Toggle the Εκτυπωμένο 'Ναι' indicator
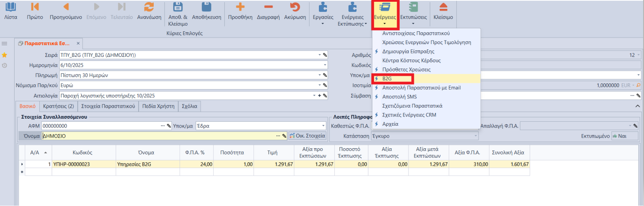 625,136
